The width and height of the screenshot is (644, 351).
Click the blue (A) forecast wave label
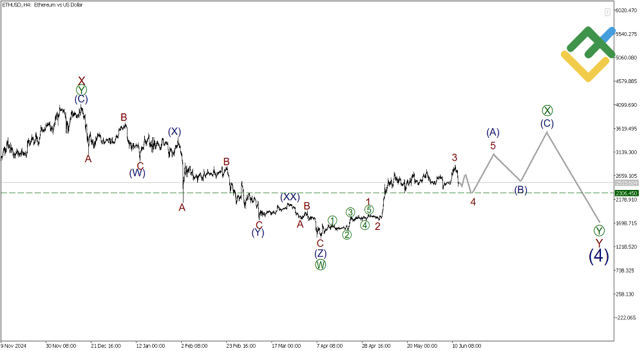tap(493, 133)
